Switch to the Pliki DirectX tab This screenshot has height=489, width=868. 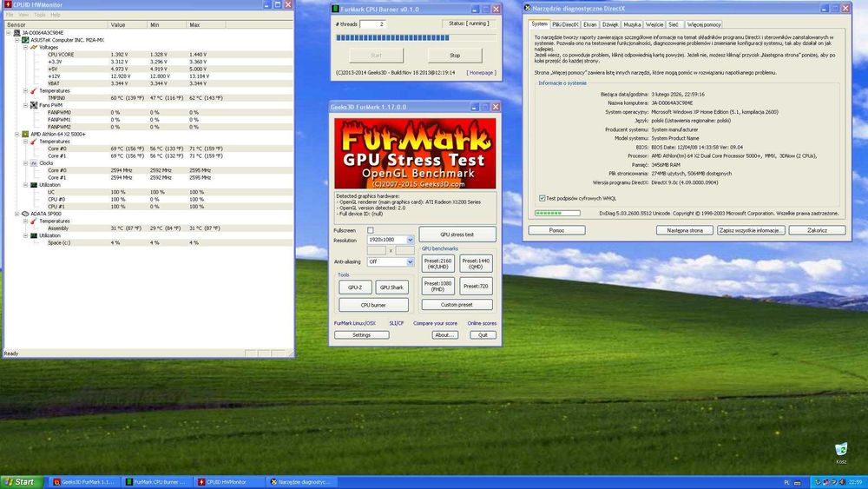click(x=565, y=24)
